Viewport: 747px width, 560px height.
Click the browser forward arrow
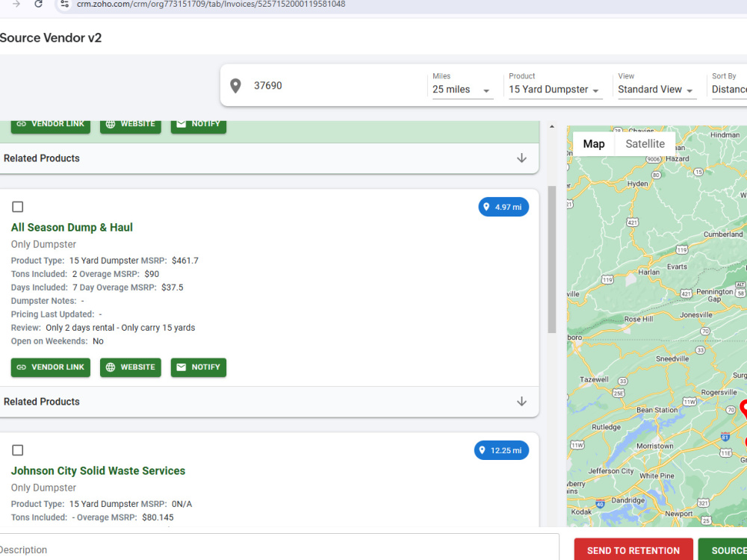pyautogui.click(x=16, y=4)
